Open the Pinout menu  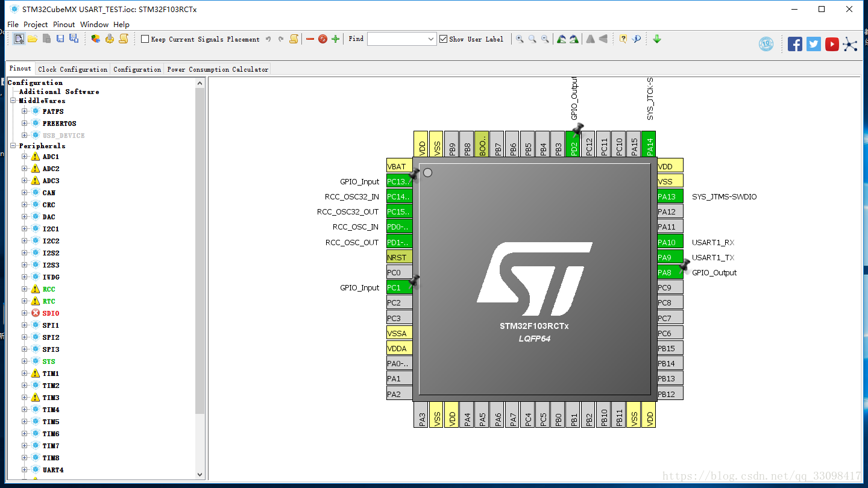(x=63, y=24)
